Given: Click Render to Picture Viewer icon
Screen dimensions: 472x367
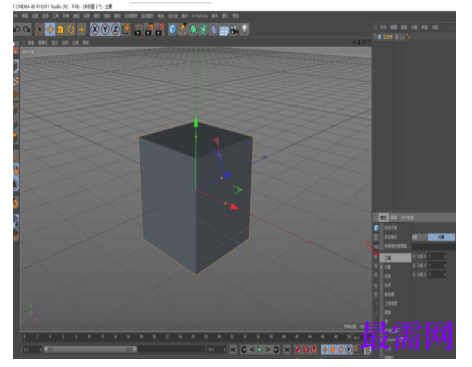Looking at the screenshot, I should [149, 30].
